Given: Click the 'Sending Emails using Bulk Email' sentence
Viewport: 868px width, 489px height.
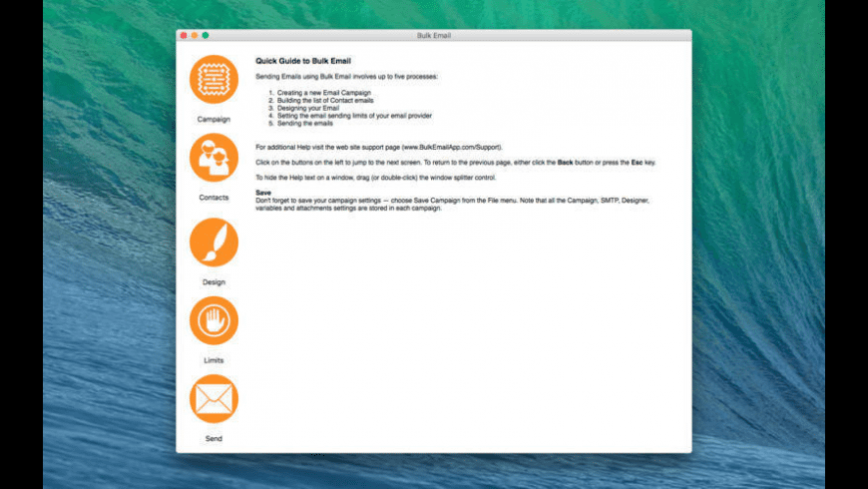Looking at the screenshot, I should (346, 77).
